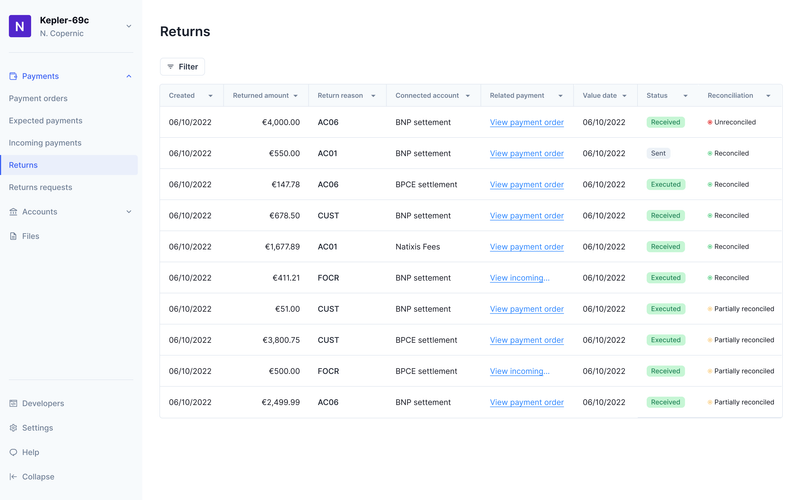Click the Filter button
This screenshot has height=500, width=800.
click(x=182, y=67)
